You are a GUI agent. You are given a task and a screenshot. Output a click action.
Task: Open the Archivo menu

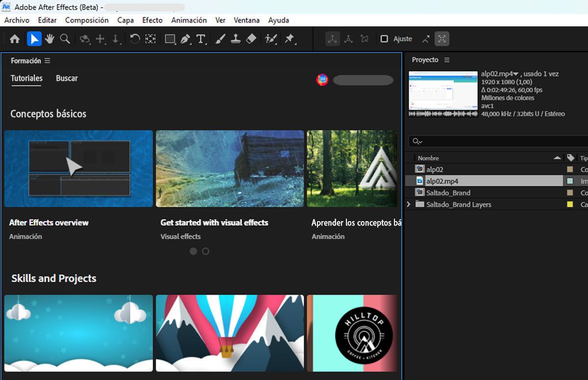[17, 20]
